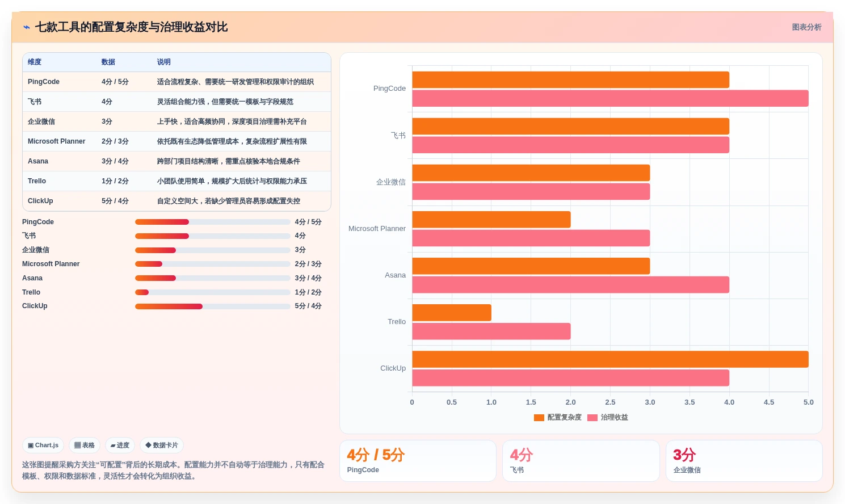This screenshot has width=845, height=504.
Task: Click the 2.5 x-axis tick label
Action: coord(610,402)
